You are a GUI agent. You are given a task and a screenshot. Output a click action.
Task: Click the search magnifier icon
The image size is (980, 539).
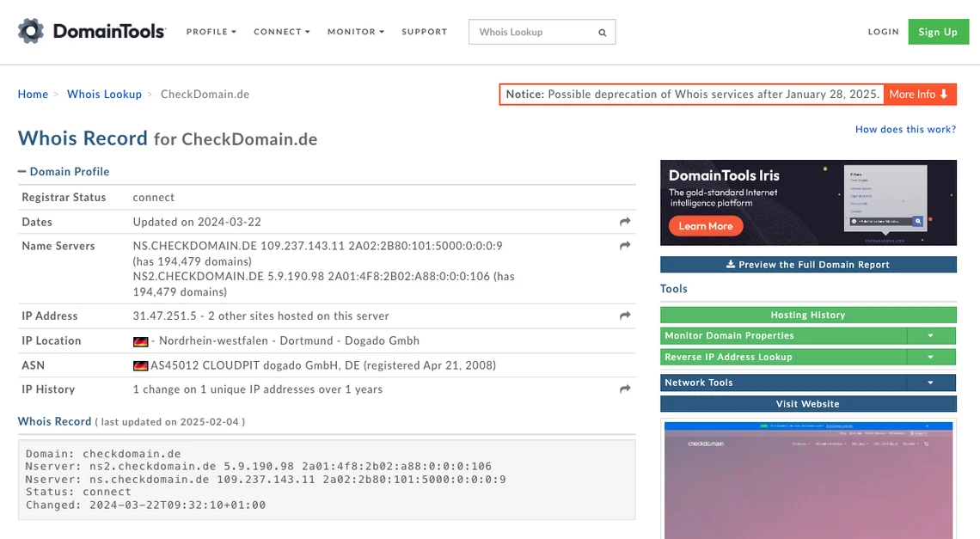point(602,33)
